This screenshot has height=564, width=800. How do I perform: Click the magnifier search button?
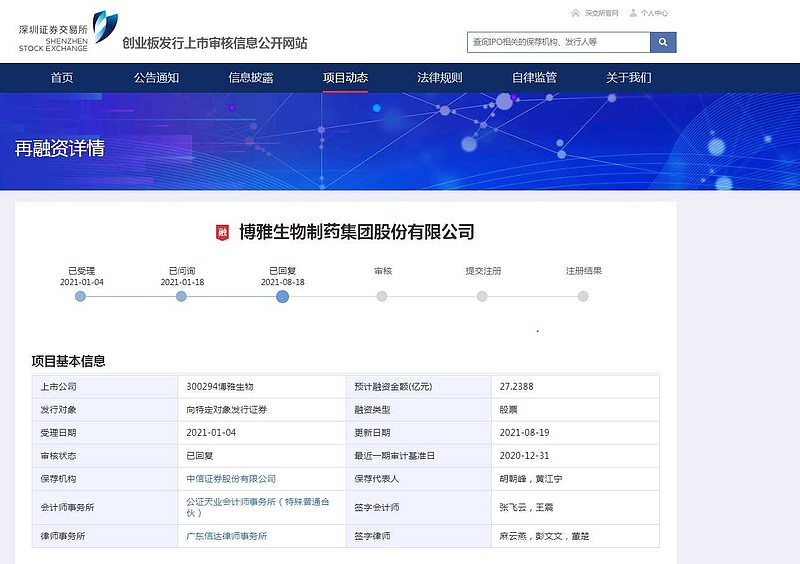pos(663,42)
